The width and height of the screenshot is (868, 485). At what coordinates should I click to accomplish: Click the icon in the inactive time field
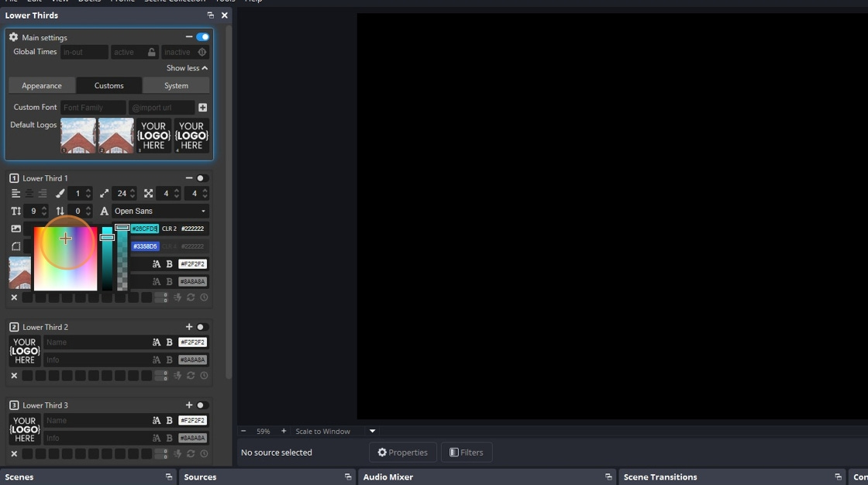(x=202, y=52)
